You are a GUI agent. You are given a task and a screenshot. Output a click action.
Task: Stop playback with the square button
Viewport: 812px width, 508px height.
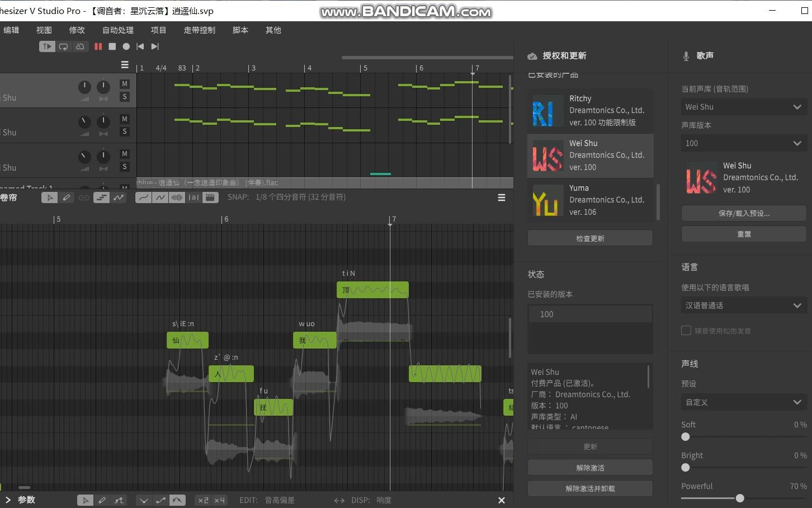tap(112, 46)
